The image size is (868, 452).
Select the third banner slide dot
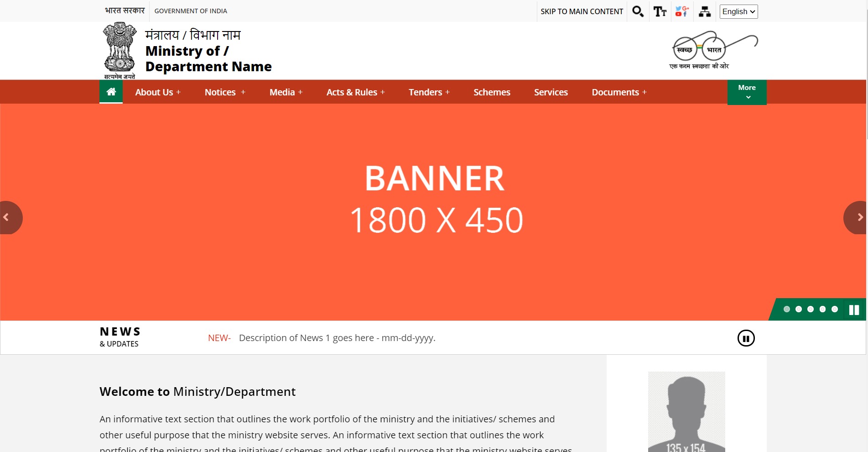click(811, 309)
